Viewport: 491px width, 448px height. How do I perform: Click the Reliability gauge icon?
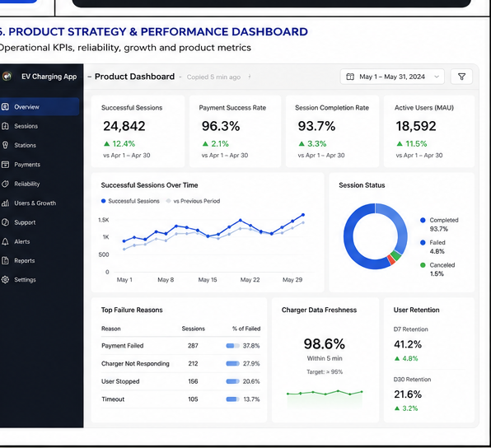tap(5, 184)
